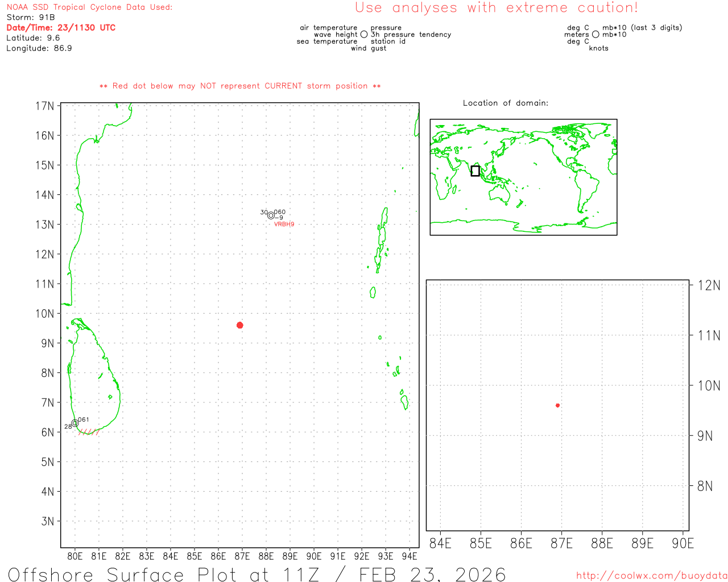Viewport: 728px width, 582px height.
Task: Click the red-dot disclaimer note above map
Action: click(240, 86)
